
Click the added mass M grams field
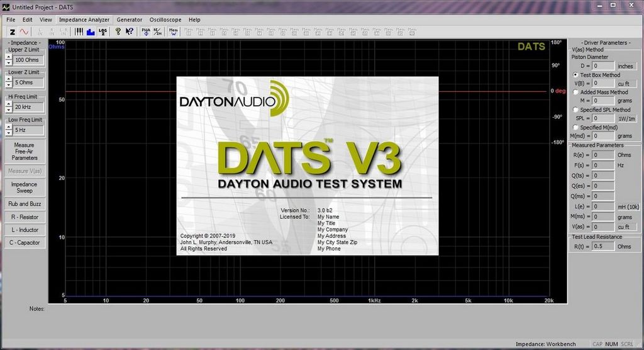click(x=603, y=101)
